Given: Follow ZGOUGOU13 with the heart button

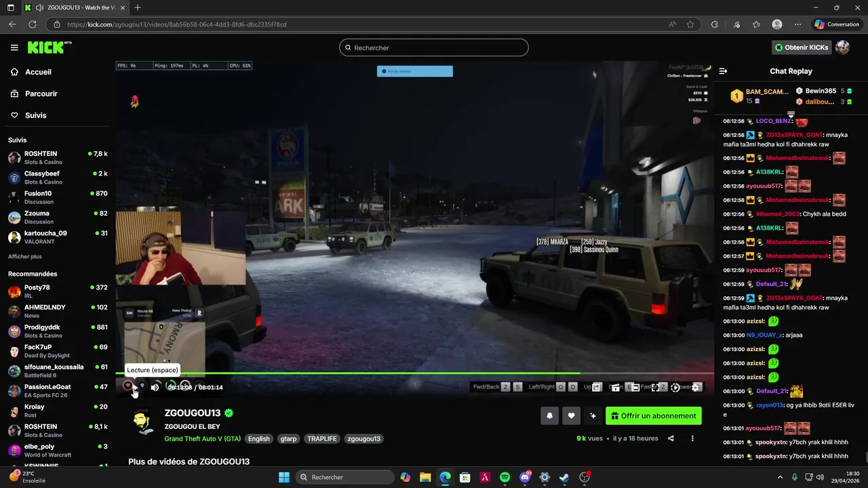Looking at the screenshot, I should (571, 416).
